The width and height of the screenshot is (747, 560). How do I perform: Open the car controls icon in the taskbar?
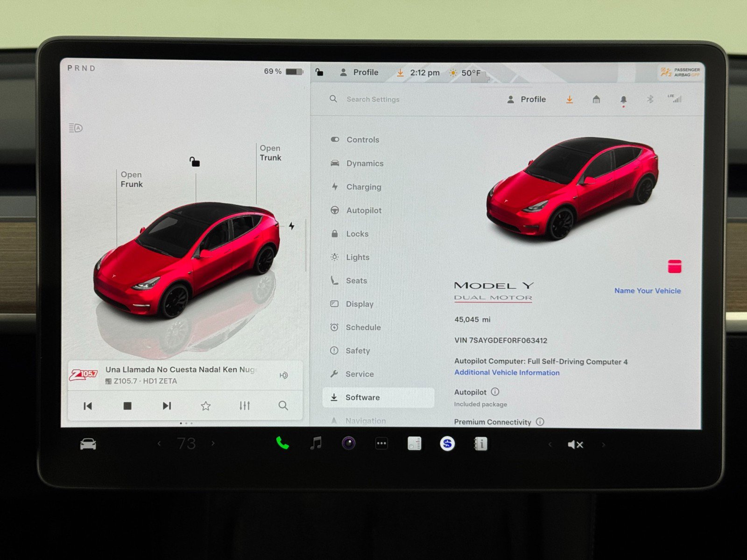pos(87,443)
